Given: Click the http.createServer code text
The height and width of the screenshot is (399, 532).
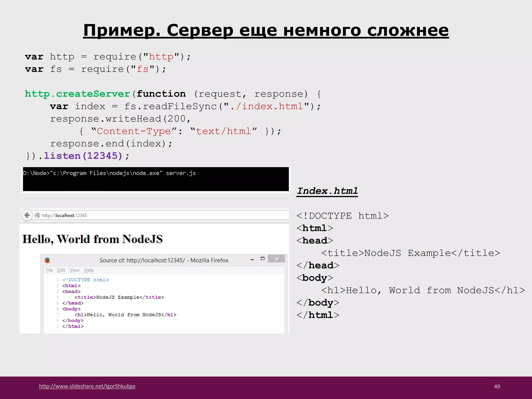Looking at the screenshot, I should [77, 94].
